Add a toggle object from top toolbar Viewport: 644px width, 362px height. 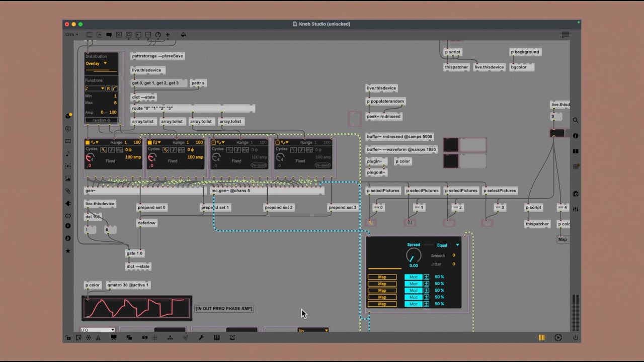(119, 35)
